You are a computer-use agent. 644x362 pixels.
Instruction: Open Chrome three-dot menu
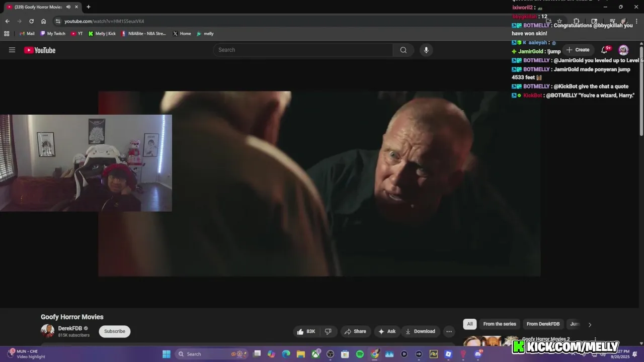[636, 21]
